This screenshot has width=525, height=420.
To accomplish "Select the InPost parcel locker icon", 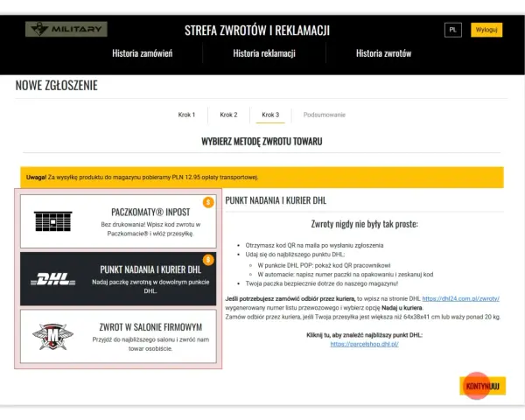I will 52,221.
